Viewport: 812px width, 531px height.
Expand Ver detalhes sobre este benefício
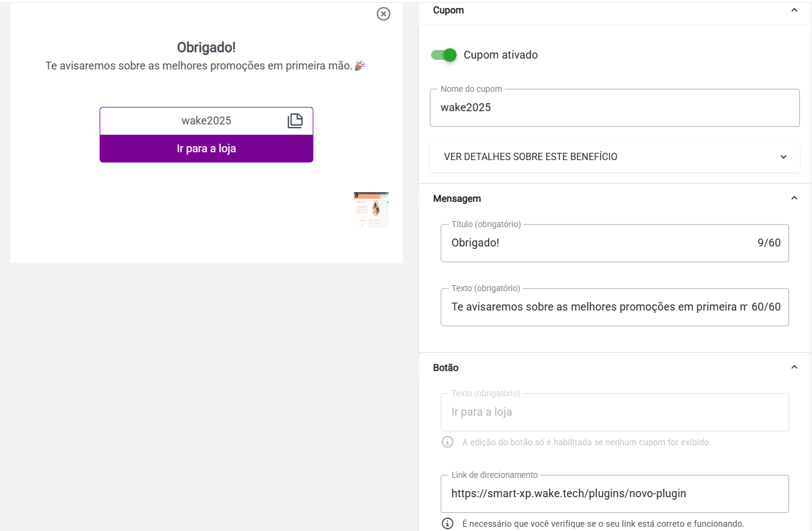point(615,156)
